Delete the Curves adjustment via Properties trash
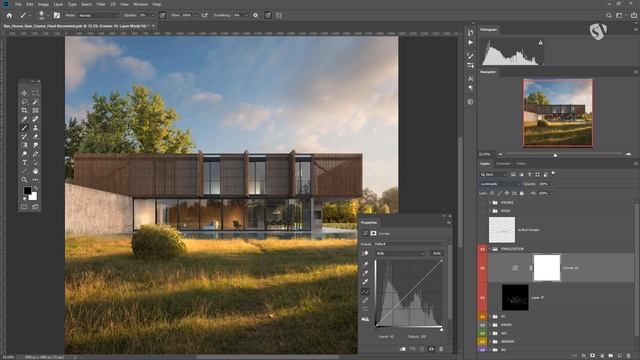640x360 pixels. coord(441,349)
